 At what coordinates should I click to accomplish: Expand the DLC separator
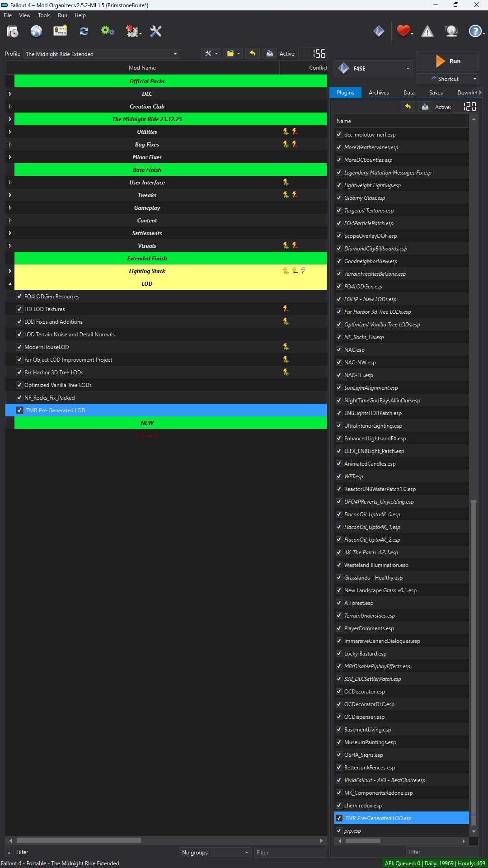click(10, 94)
